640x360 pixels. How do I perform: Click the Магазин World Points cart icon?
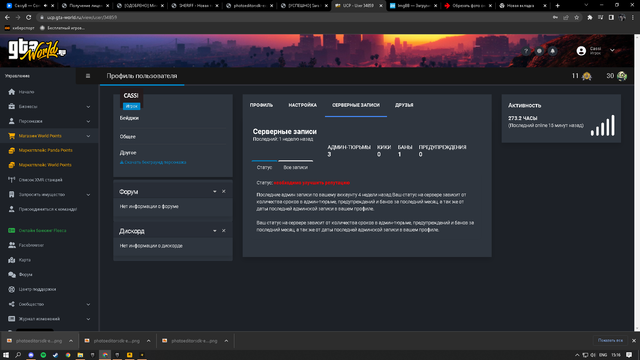tap(11, 136)
